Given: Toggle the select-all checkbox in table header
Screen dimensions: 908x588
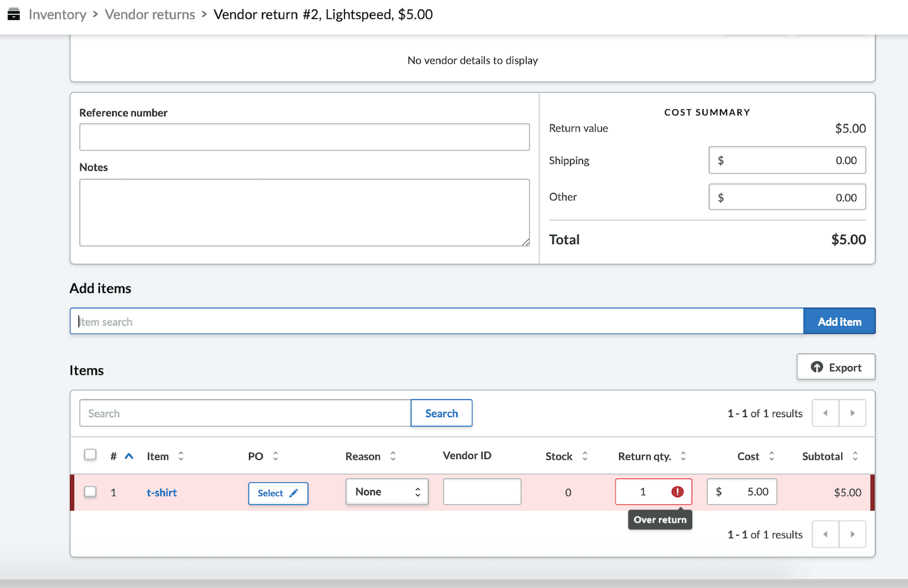Looking at the screenshot, I should pyautogui.click(x=90, y=455).
